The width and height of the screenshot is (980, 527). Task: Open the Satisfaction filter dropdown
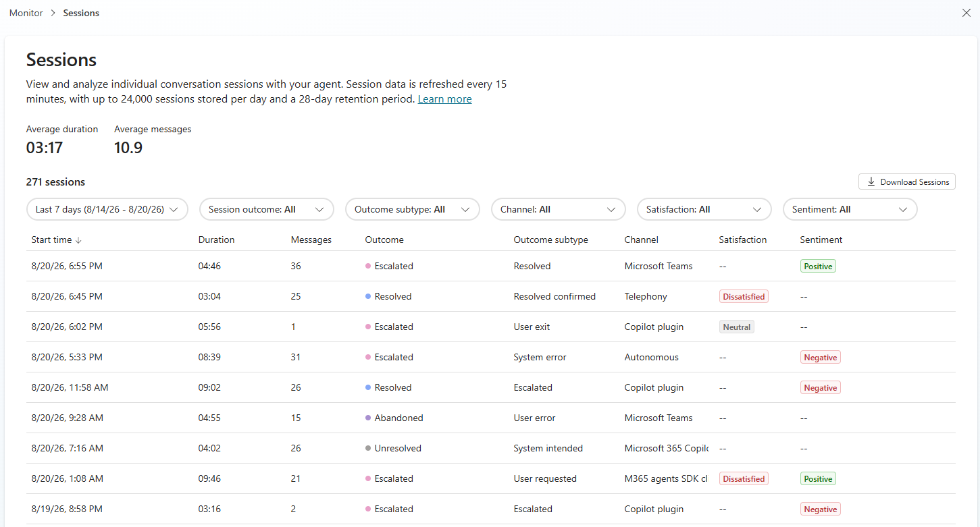(704, 209)
